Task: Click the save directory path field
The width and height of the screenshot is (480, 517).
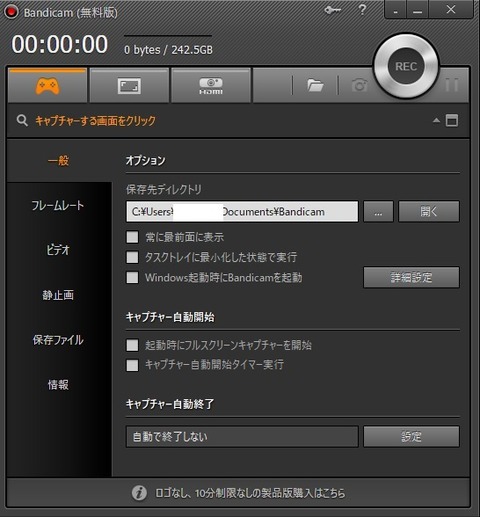Action: tap(242, 211)
